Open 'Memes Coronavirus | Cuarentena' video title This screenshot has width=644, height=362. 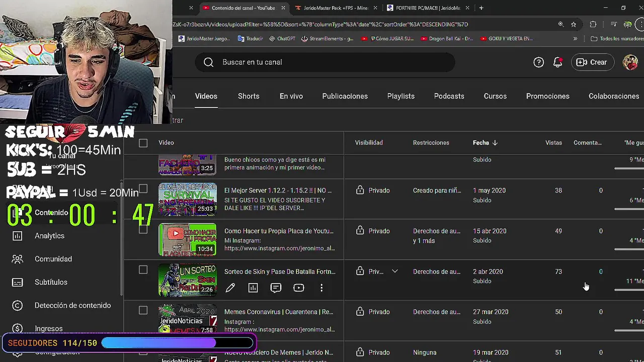[x=279, y=312]
